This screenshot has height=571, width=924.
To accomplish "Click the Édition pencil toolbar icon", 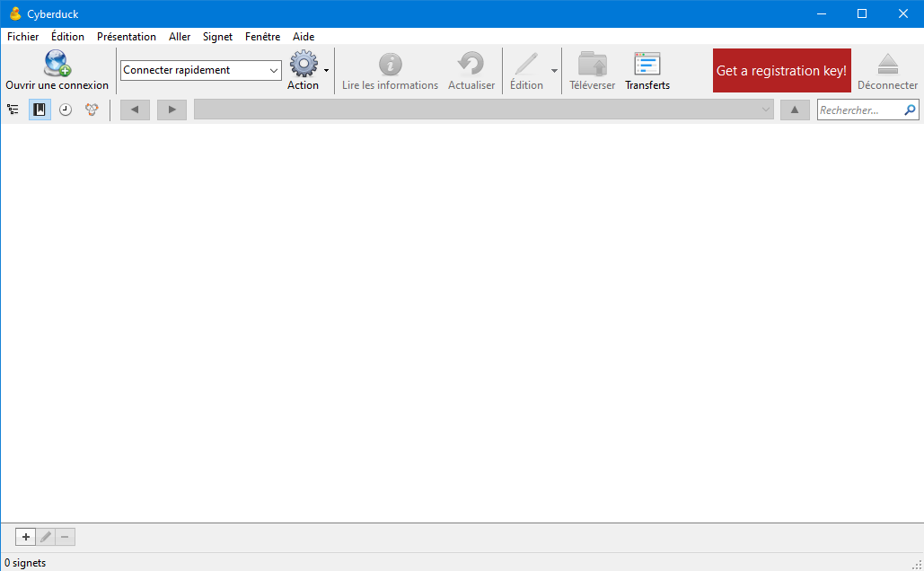I will coord(526,64).
